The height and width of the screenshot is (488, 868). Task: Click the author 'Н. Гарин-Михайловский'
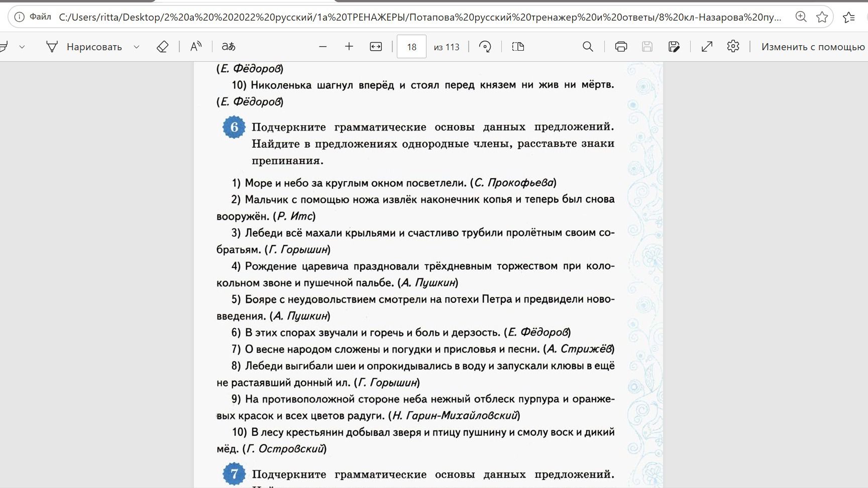point(454,416)
